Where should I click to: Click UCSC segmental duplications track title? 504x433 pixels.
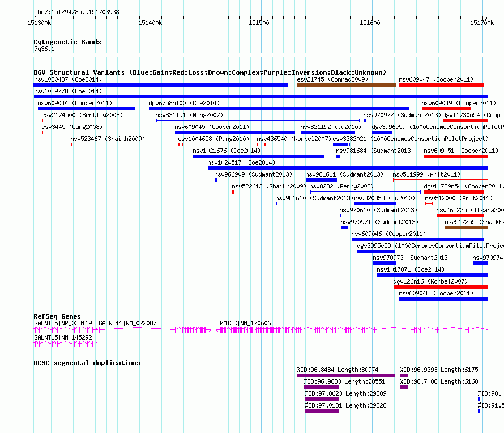coord(87,363)
